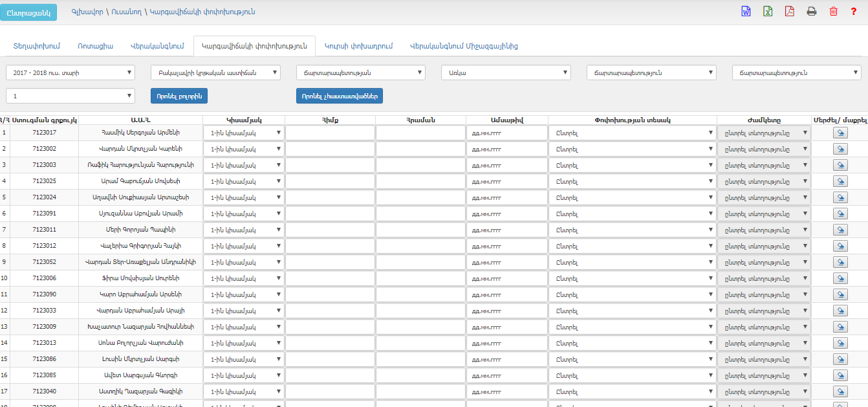Click the Որոնել բոլորին button

click(179, 96)
